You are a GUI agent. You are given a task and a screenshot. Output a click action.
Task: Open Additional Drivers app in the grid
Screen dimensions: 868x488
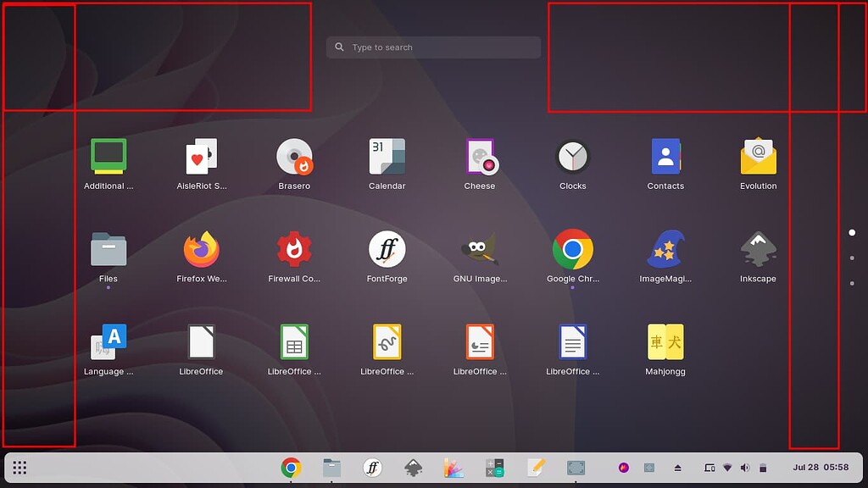[108, 157]
